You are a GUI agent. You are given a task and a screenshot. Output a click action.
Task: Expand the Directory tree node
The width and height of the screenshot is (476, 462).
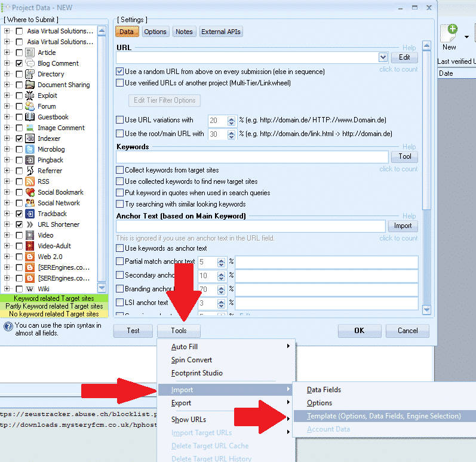(x=7, y=74)
